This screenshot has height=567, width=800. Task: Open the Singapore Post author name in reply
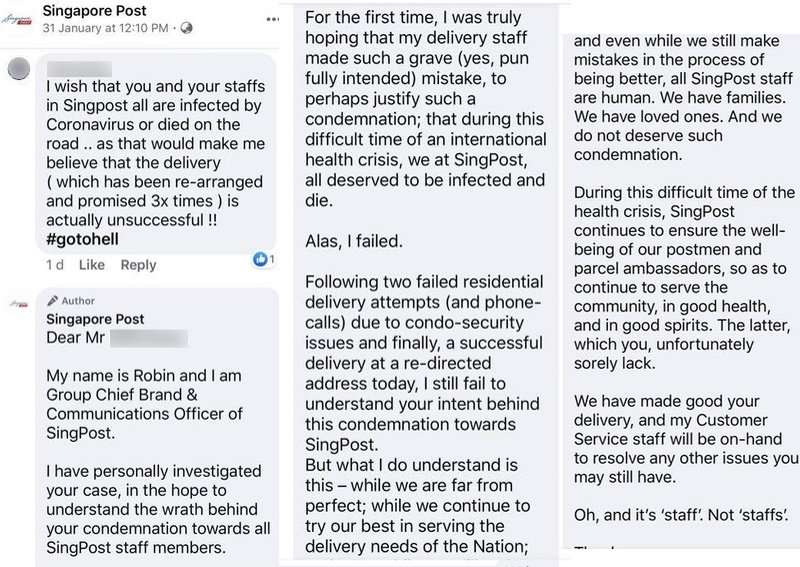[x=95, y=319]
